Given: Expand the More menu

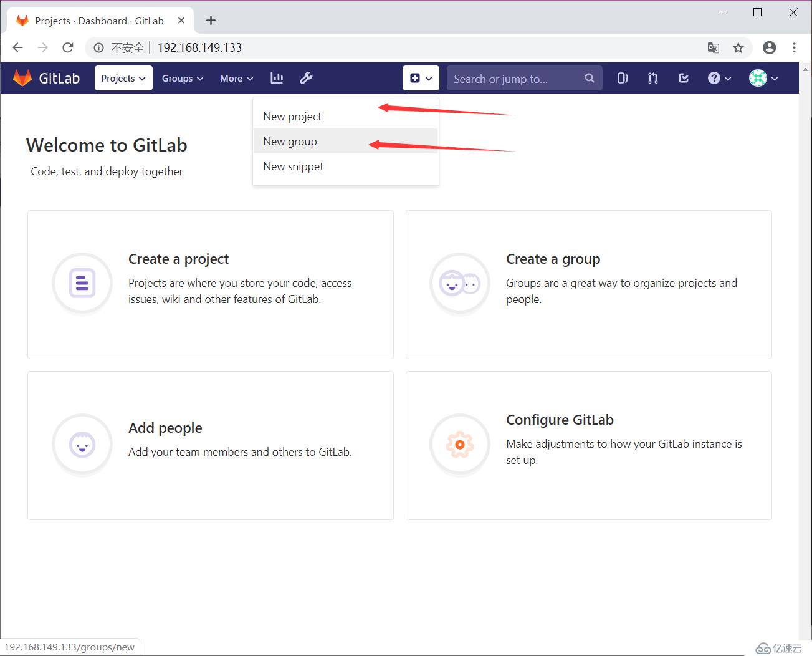Looking at the screenshot, I should point(236,78).
